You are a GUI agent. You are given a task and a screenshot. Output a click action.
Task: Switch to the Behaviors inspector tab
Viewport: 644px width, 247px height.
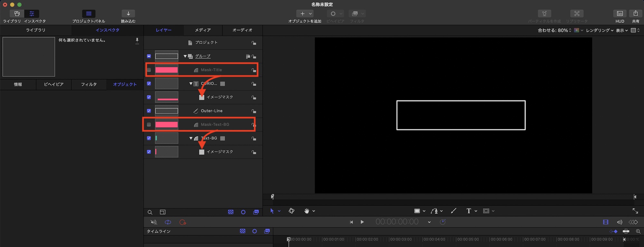(53, 84)
